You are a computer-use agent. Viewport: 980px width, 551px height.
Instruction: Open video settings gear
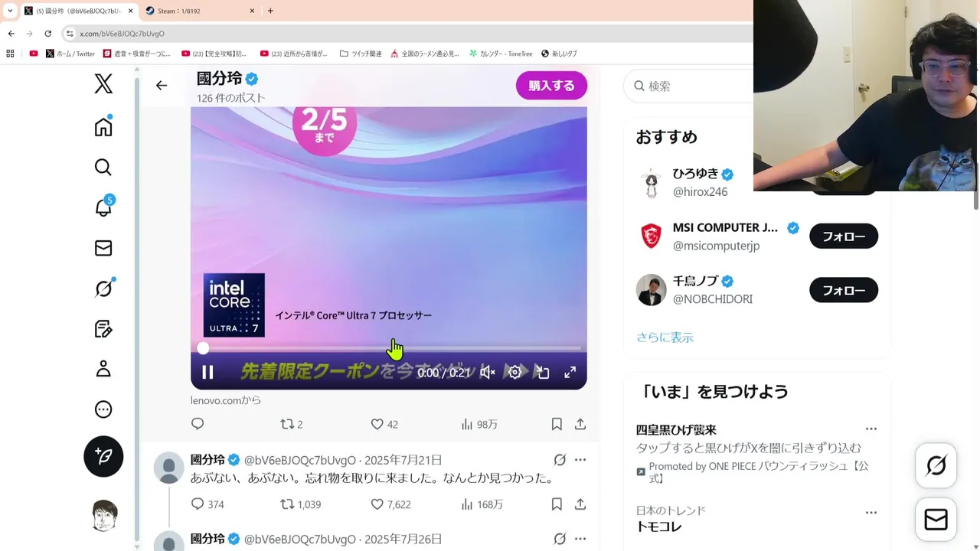(x=515, y=373)
